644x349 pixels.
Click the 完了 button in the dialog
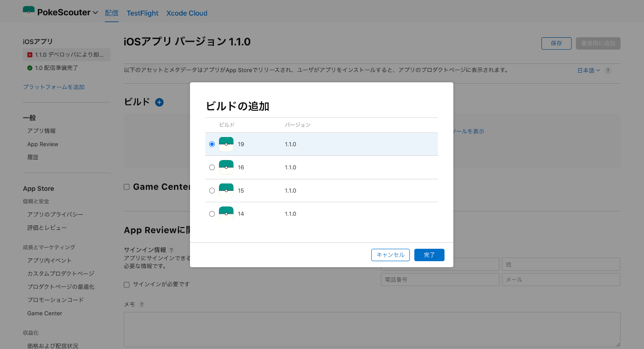click(x=429, y=255)
